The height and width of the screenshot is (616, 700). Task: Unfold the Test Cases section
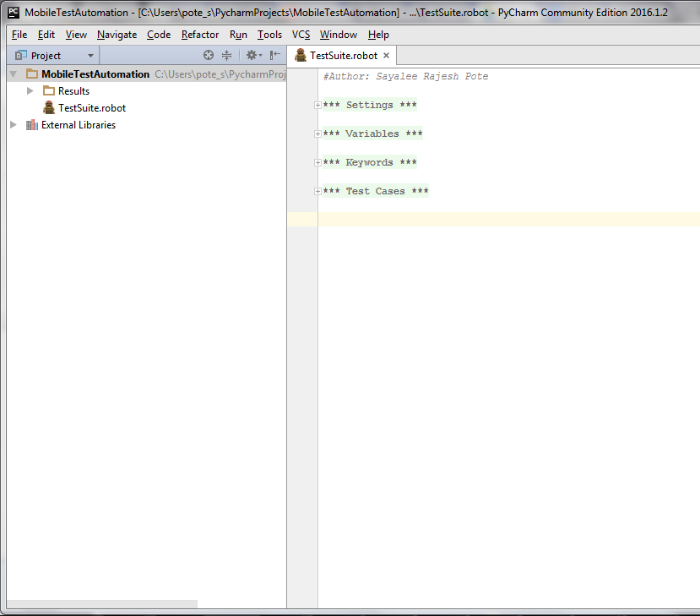[x=317, y=191]
